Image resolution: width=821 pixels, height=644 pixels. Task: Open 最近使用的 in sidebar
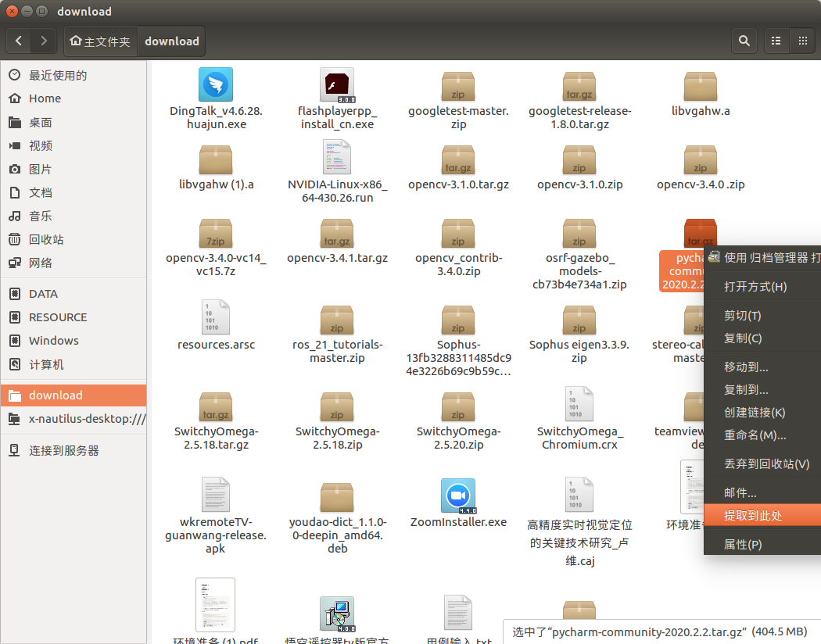(x=73, y=75)
